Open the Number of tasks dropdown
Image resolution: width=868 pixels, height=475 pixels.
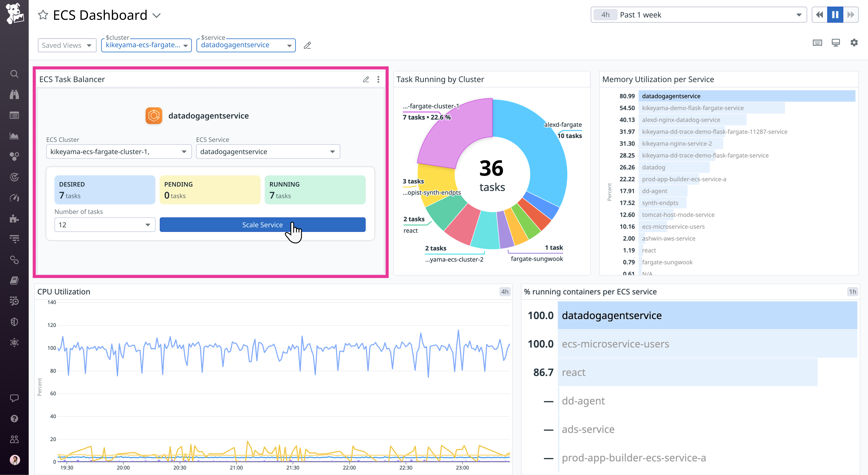click(104, 225)
